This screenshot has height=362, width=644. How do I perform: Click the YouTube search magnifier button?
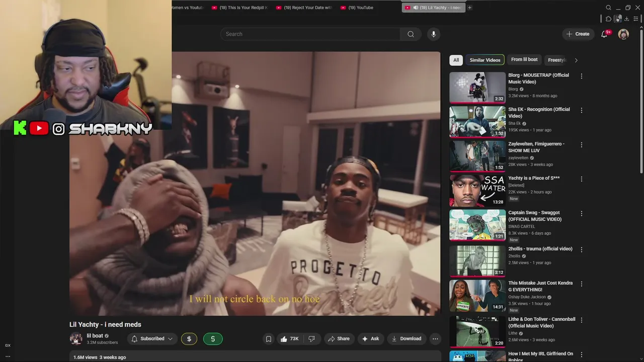pyautogui.click(x=411, y=34)
